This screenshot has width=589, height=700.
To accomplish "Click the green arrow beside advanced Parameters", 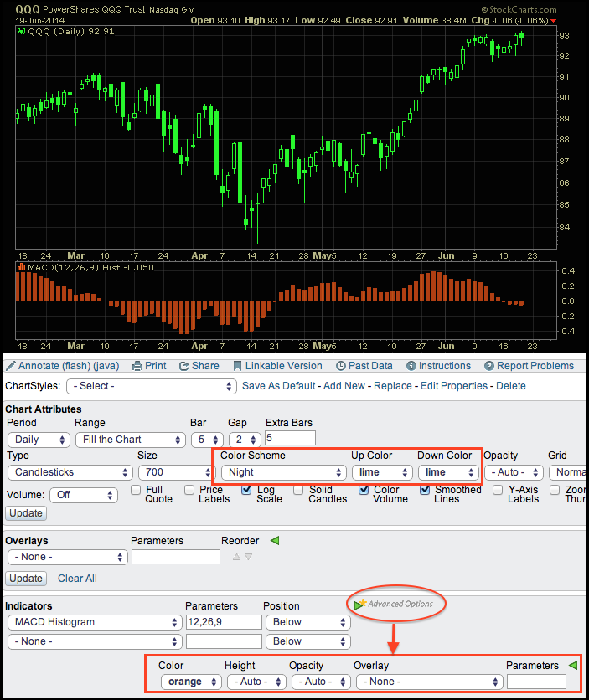I will click(x=573, y=665).
